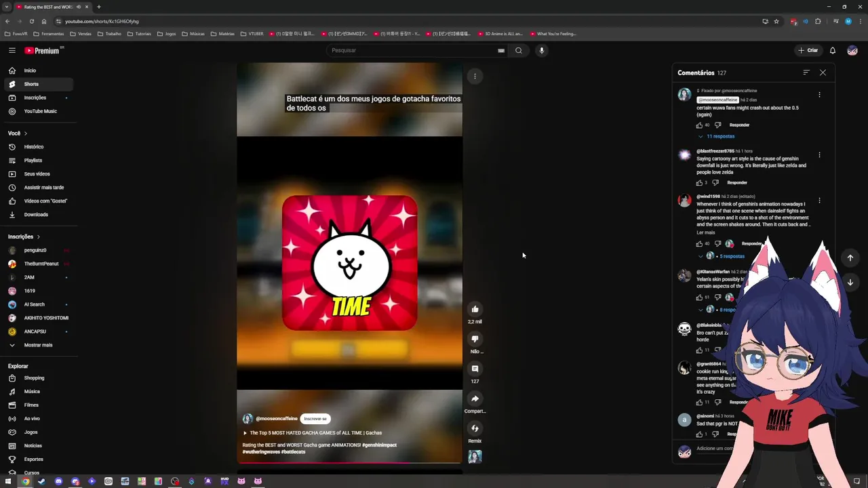
Task: Open Inscrições in the sidebar
Action: pos(39,98)
